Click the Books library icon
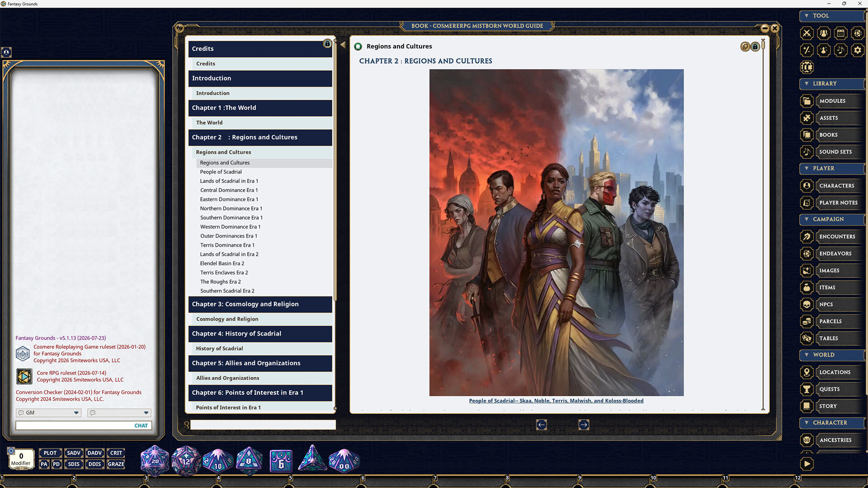Image resolution: width=868 pixels, height=488 pixels. tap(807, 135)
